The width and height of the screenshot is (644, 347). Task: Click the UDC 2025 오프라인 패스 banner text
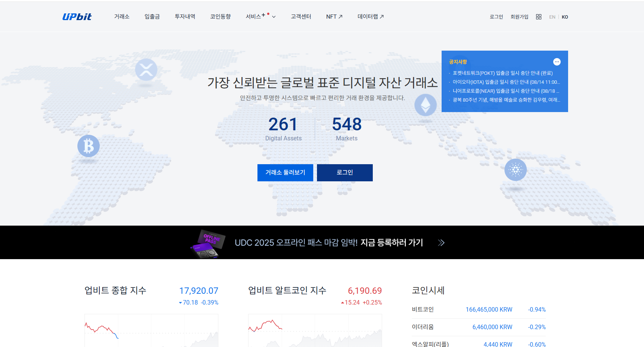[329, 243]
